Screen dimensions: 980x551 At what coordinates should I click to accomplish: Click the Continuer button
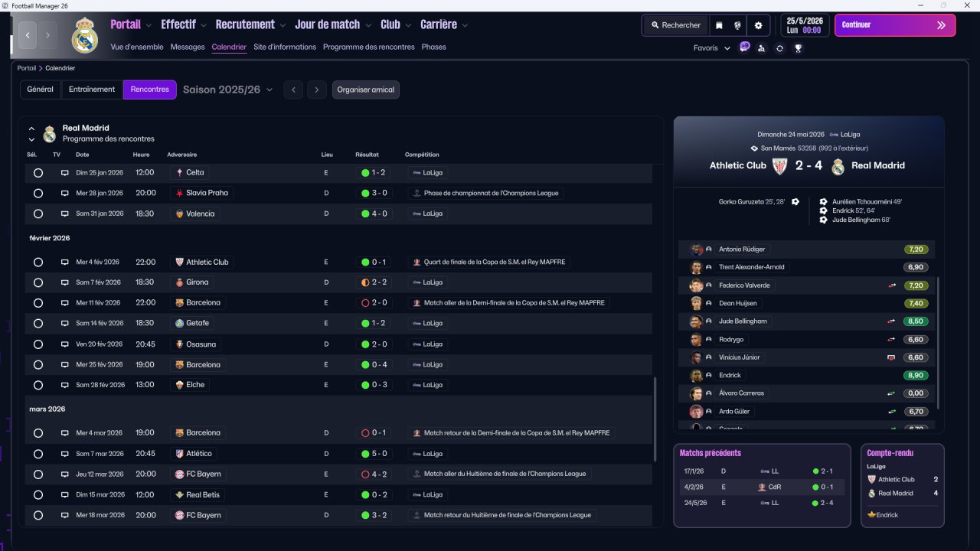coord(895,25)
